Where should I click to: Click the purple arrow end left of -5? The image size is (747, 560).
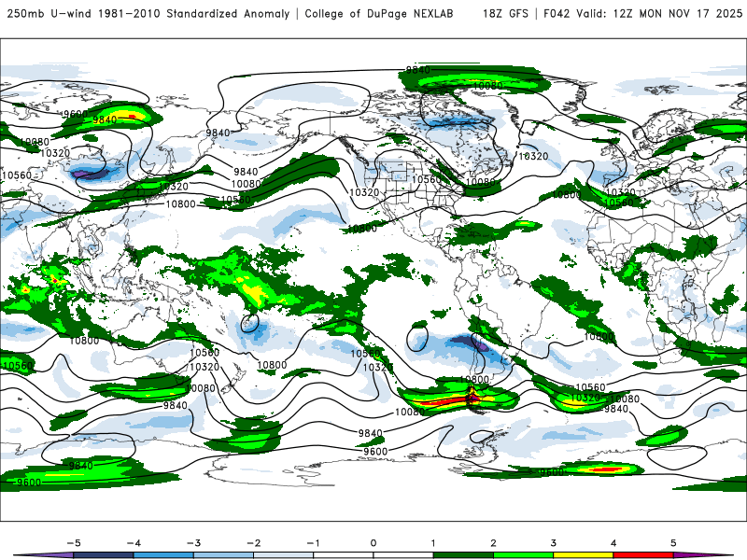[x=44, y=555]
